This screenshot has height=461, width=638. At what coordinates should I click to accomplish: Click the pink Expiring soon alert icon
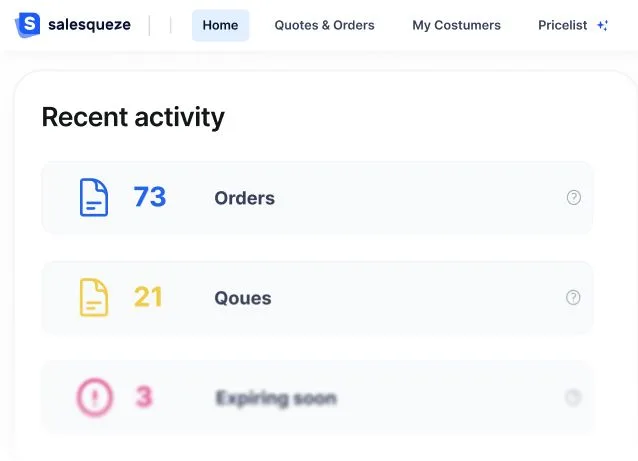[94, 397]
